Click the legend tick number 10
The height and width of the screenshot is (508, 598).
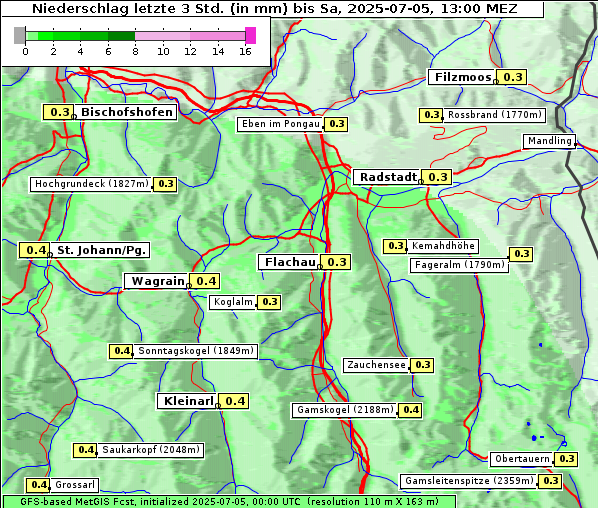pyautogui.click(x=163, y=51)
